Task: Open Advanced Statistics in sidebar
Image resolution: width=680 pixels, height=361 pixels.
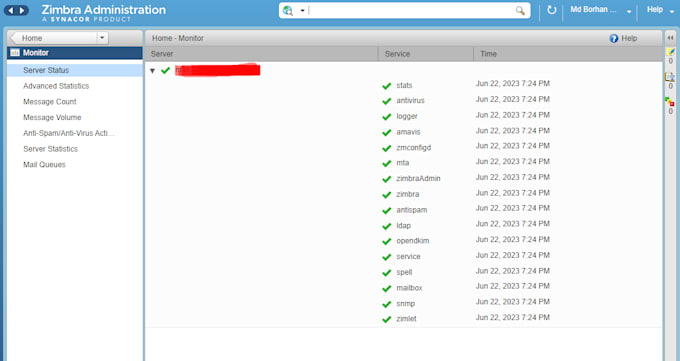Action: click(x=56, y=86)
